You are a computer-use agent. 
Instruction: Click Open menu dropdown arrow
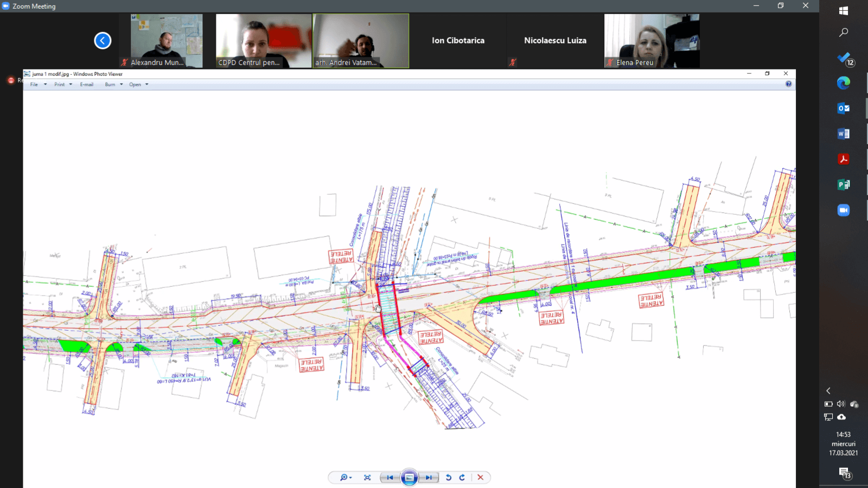(x=147, y=85)
